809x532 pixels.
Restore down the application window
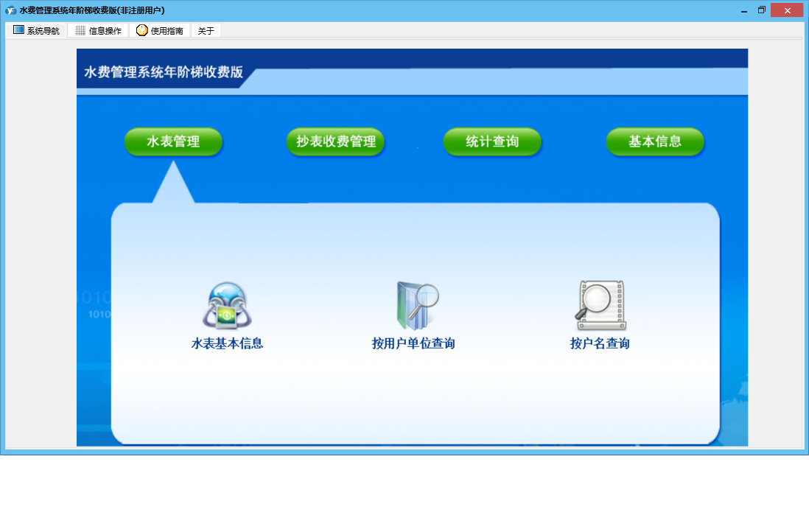(762, 10)
